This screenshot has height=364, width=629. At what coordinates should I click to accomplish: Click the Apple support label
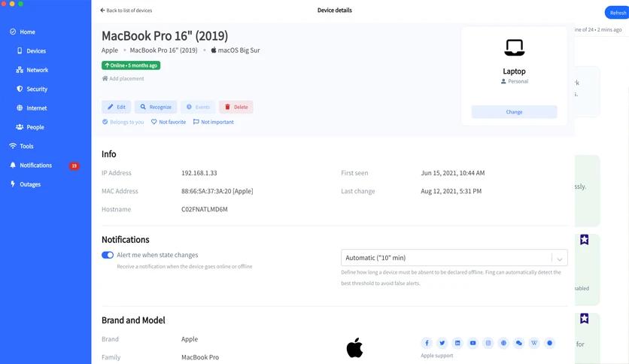click(437, 356)
